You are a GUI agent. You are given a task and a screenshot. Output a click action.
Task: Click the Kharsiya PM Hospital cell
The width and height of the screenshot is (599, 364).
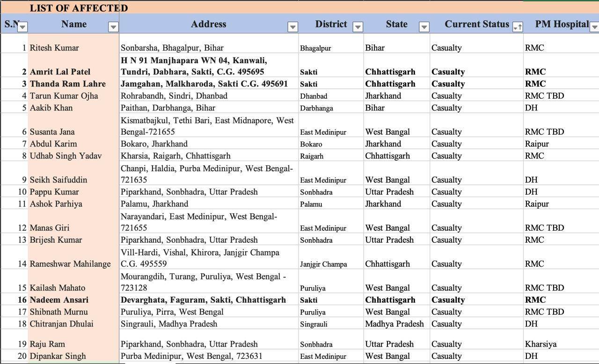tap(541, 344)
